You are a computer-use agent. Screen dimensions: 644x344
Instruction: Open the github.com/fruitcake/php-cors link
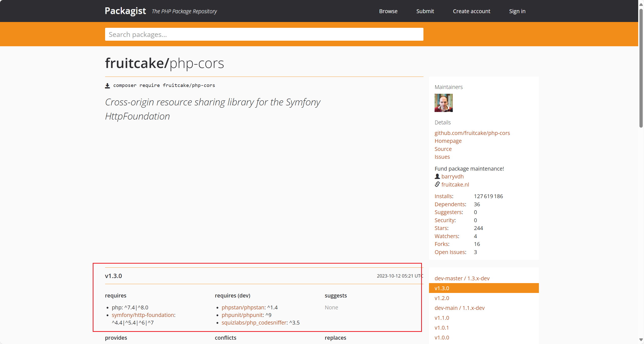[x=472, y=133]
